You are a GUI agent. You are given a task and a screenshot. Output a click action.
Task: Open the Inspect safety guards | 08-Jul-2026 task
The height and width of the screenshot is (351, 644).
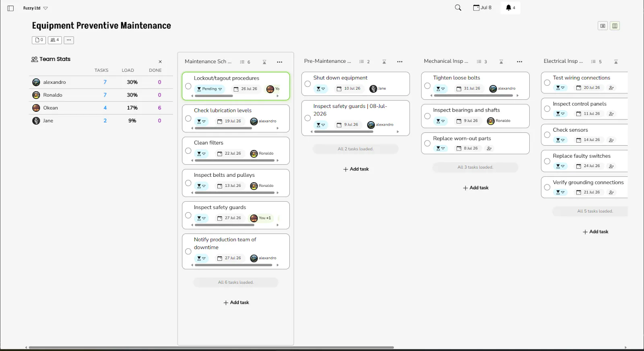[x=356, y=118]
